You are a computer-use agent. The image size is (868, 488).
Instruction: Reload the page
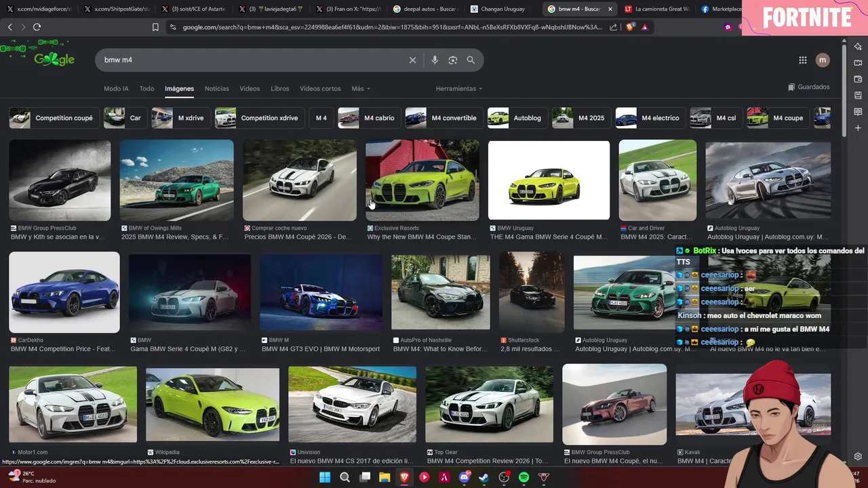click(37, 27)
